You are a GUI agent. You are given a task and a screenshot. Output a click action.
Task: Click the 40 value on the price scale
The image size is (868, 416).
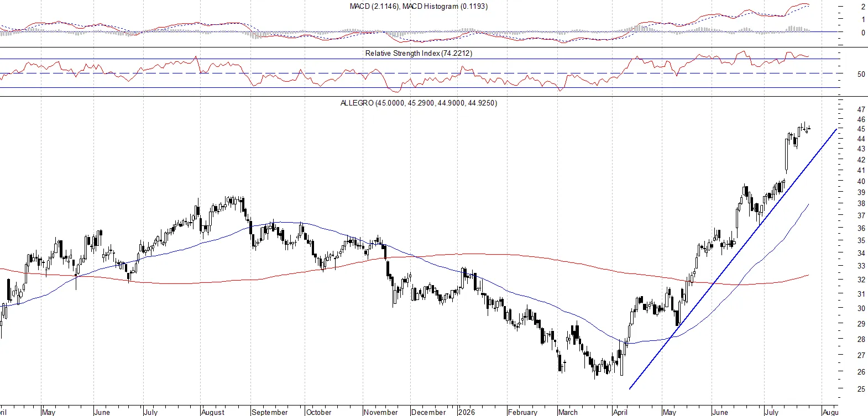(861, 182)
